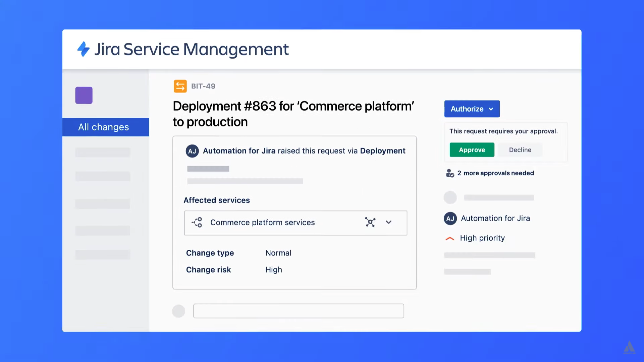Click 'This request requires your approval' message
644x362 pixels.
tap(503, 131)
